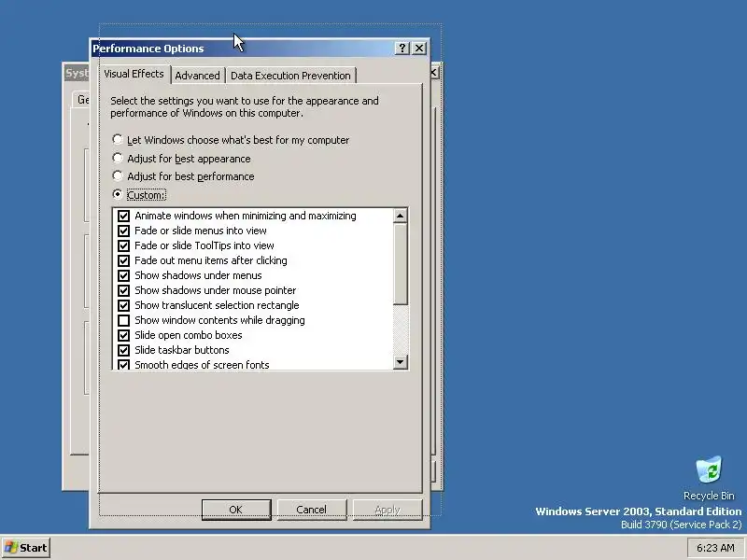Select the Custom radio option
747x560 pixels.
pyautogui.click(x=118, y=194)
